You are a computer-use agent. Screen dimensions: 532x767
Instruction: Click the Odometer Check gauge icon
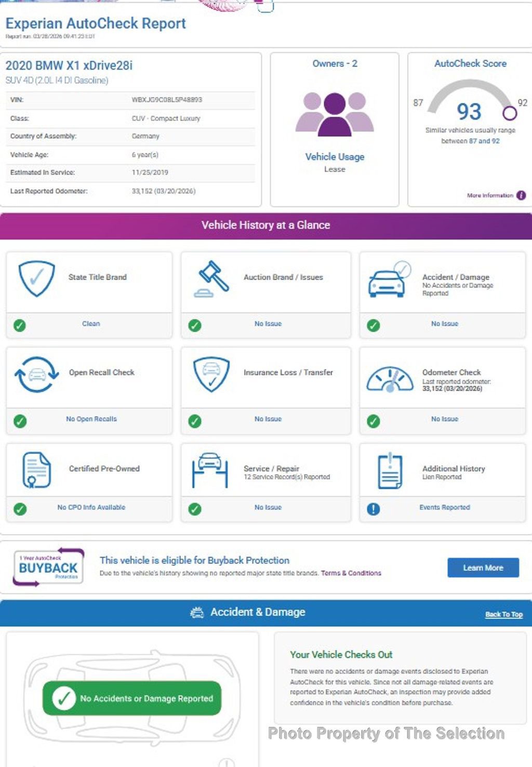coord(390,379)
